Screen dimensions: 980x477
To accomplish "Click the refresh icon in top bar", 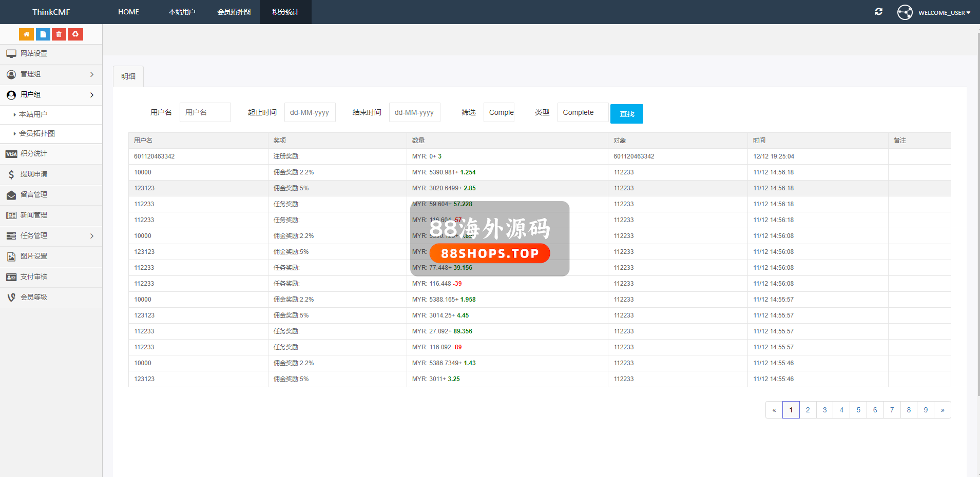I will tap(878, 12).
